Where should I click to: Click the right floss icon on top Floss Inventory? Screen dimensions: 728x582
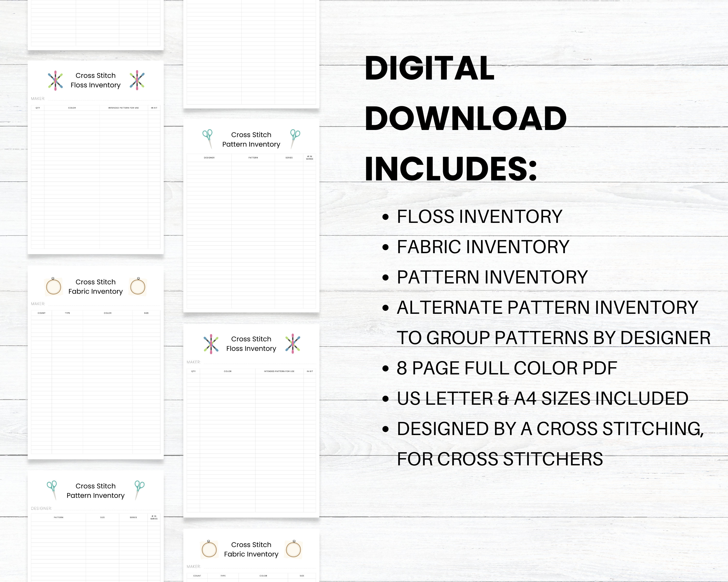(x=137, y=80)
